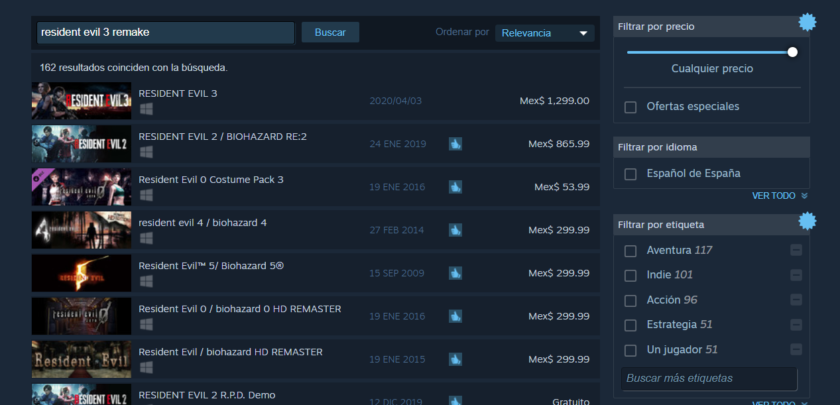
Task: Click the RESIDENT EVIL 3 cover thumbnail
Action: 81,101
